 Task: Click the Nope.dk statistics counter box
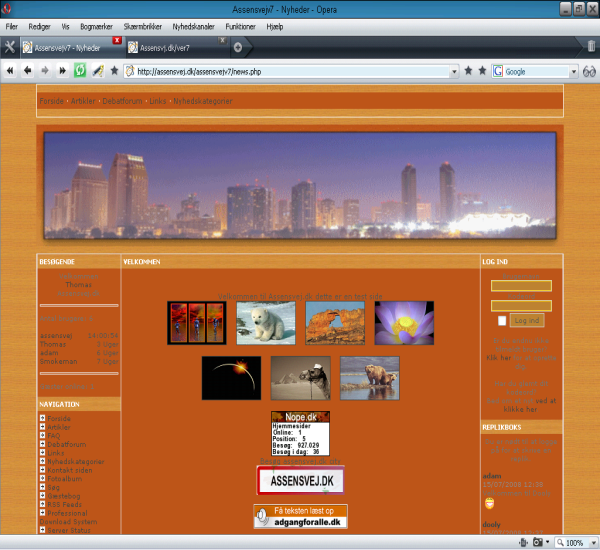(x=300, y=433)
